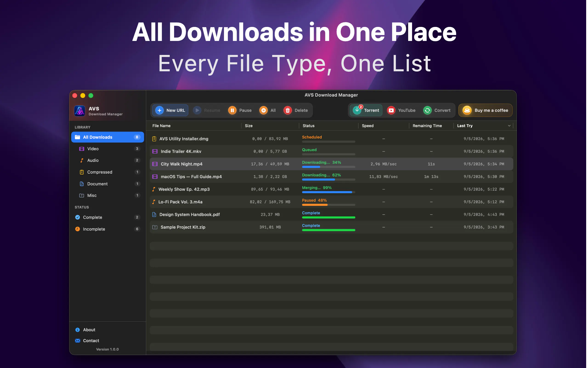This screenshot has width=588, height=368.
Task: Show the Compressed category
Action: 108,172
